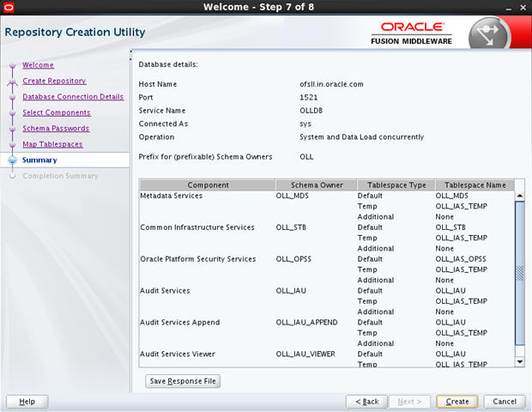Image resolution: width=532 pixels, height=412 pixels.
Task: Cancel the Repository Creation Utility
Action: click(x=505, y=402)
